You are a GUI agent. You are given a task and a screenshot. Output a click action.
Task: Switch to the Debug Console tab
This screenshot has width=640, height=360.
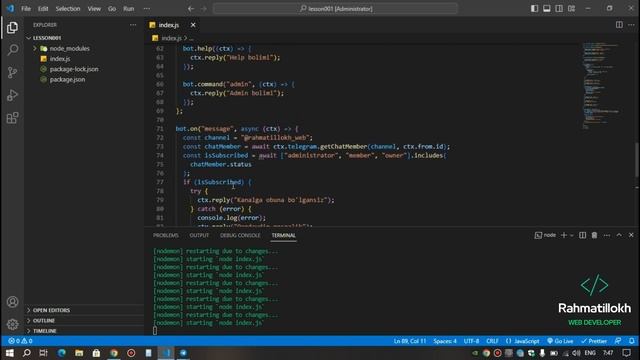[240, 236]
